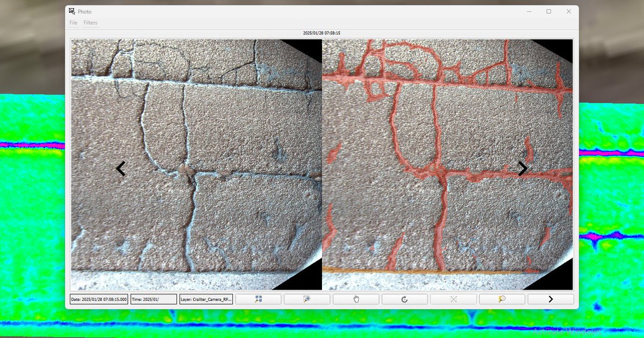Click the rotate image icon
The image size is (644, 338).
[x=405, y=299]
